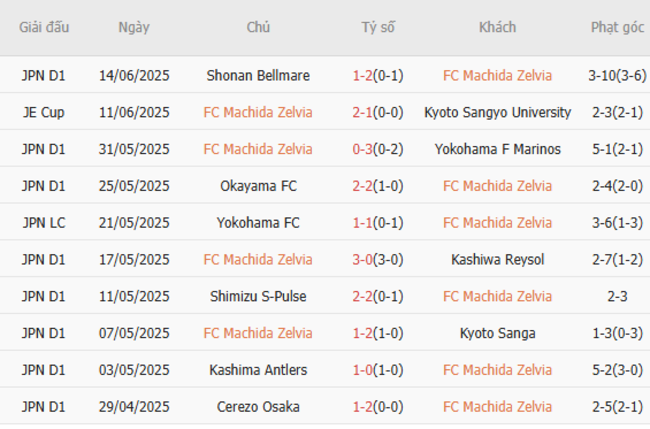Viewport: 650px width, 429px height.
Task: Click the Cerezo Osaka team name
Action: coord(258,407)
